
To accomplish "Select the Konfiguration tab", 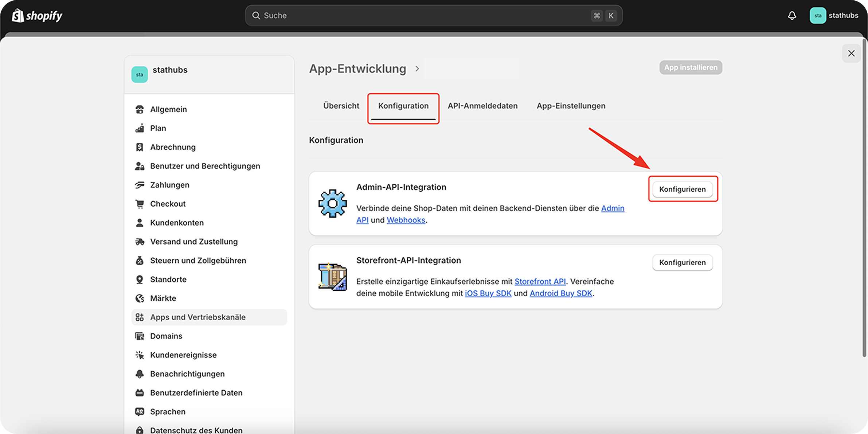I will tap(403, 106).
